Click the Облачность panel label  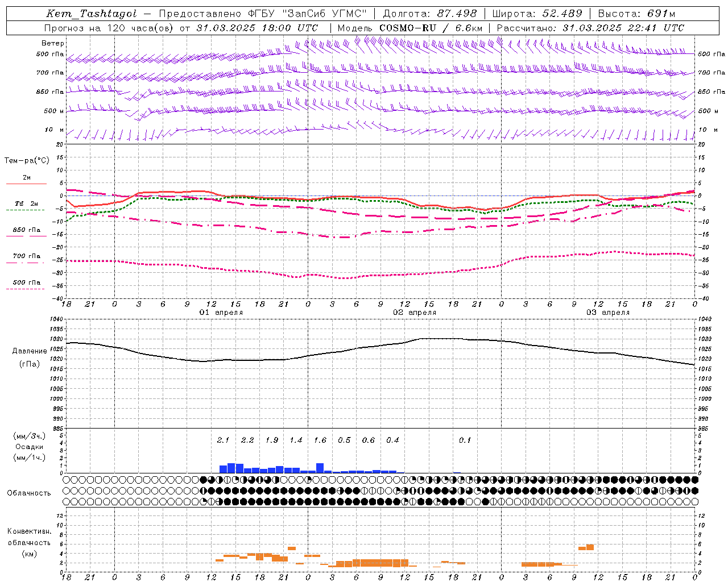coord(29,493)
